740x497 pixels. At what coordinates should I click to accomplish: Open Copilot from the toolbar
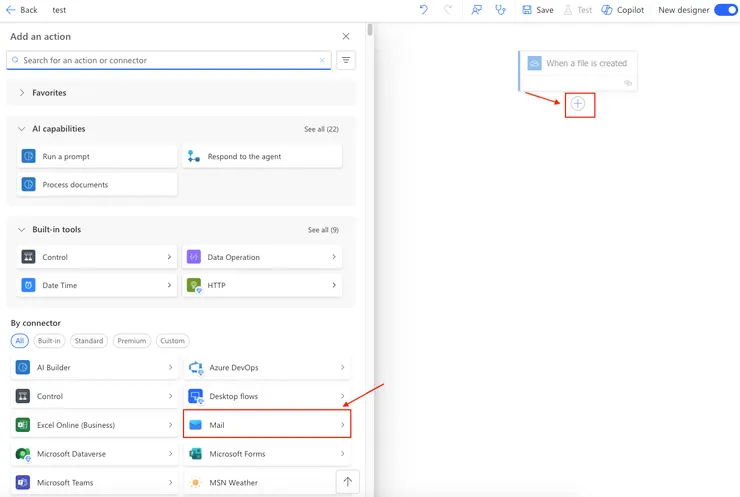pos(622,10)
